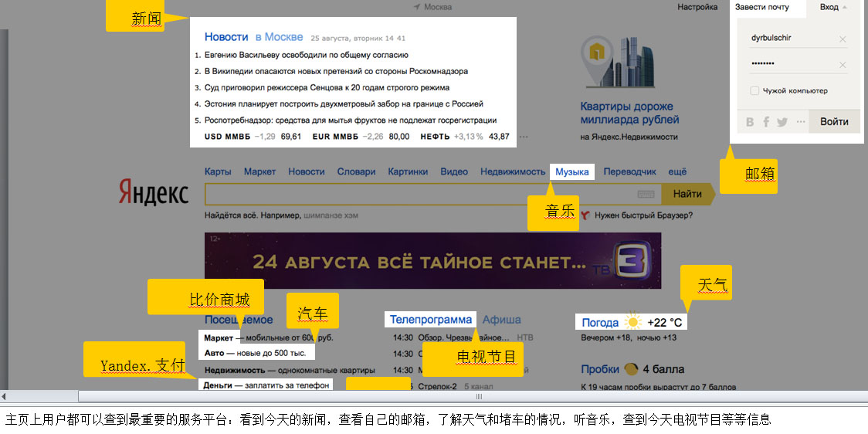The image size is (868, 434).
Task: Click Завести почту tab
Action: (x=761, y=7)
